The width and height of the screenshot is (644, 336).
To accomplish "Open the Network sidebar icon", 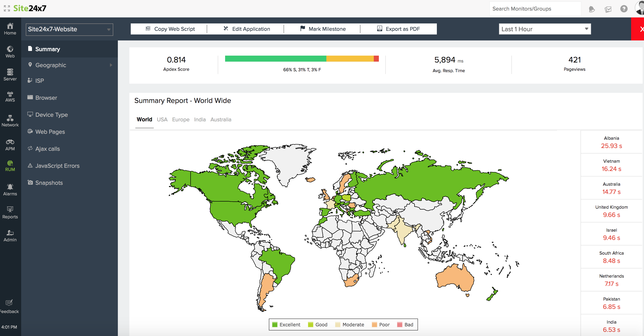I will point(10,118).
